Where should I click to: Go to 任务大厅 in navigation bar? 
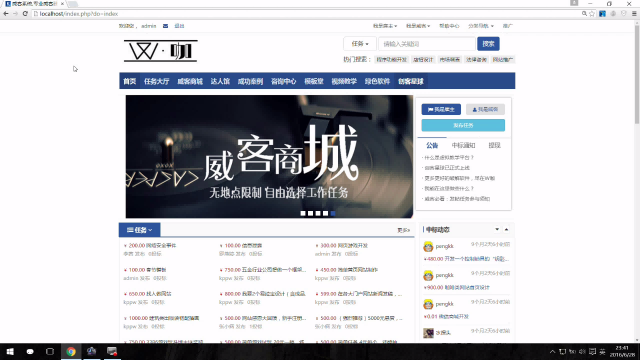pos(156,81)
